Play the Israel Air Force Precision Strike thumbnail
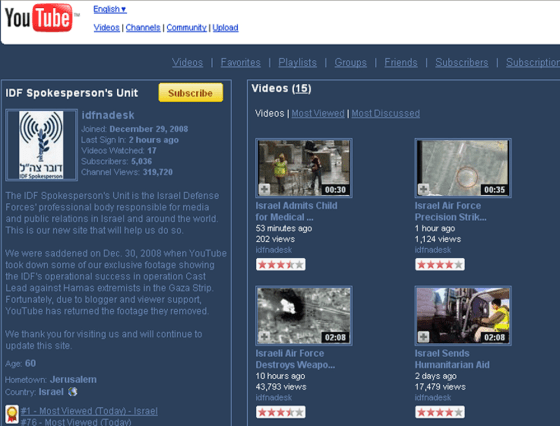Image resolution: width=560 pixels, height=426 pixels. point(463,168)
